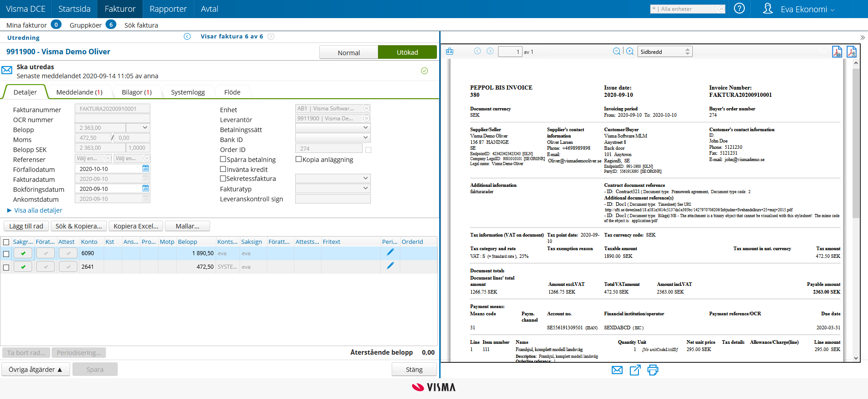The height and width of the screenshot is (399, 868).
Task: Open the Flöde tab
Action: click(232, 92)
